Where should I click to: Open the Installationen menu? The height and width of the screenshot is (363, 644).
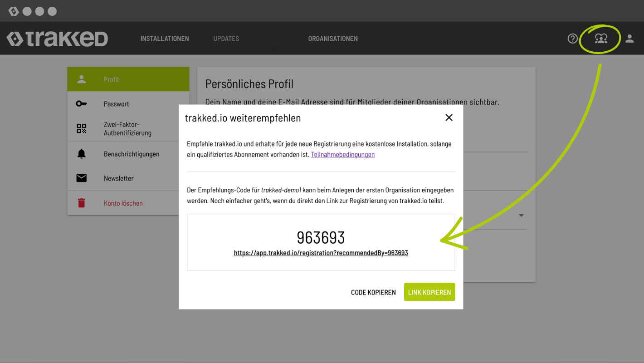point(165,39)
